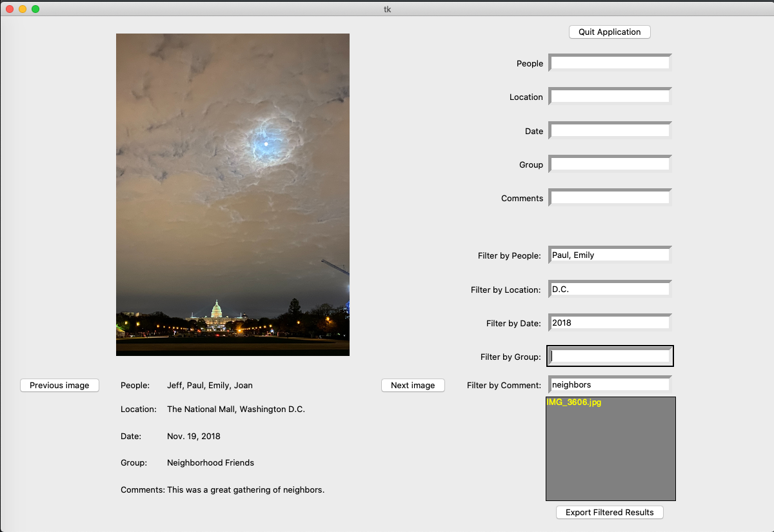
Task: Select the Group entry field
Action: click(x=610, y=164)
